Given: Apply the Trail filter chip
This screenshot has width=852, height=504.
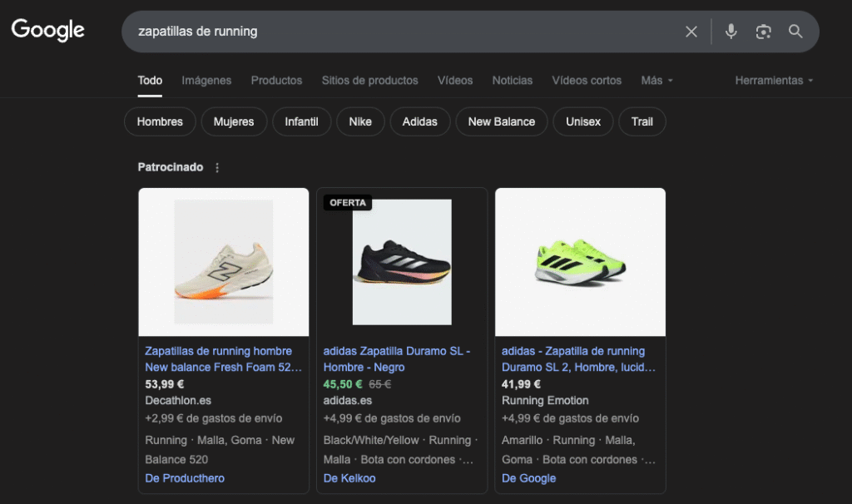Looking at the screenshot, I should (641, 121).
